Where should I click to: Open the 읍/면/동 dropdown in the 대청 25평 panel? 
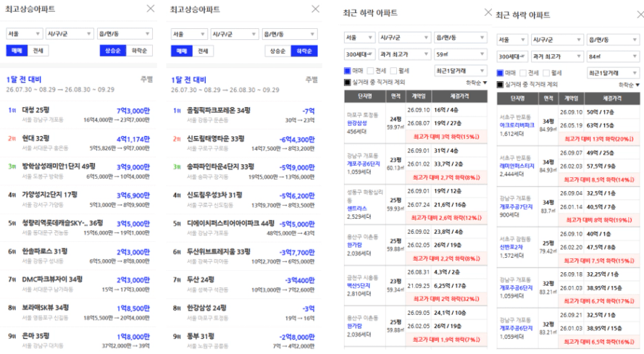(x=125, y=34)
